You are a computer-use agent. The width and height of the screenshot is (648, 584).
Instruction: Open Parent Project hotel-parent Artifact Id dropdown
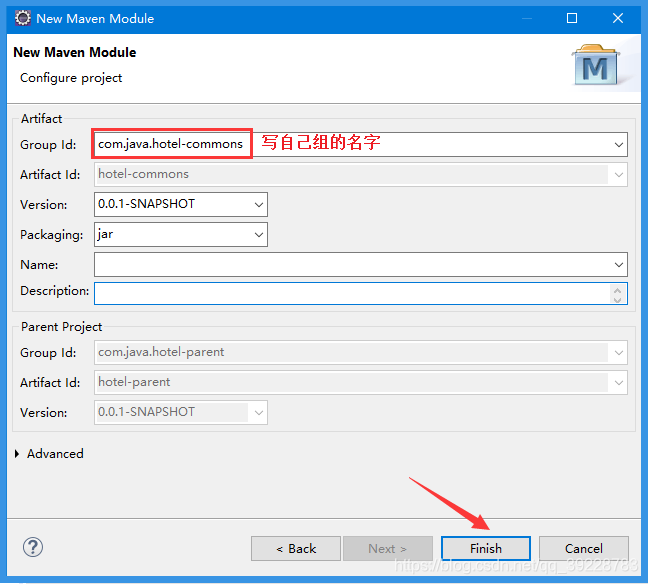(x=619, y=383)
